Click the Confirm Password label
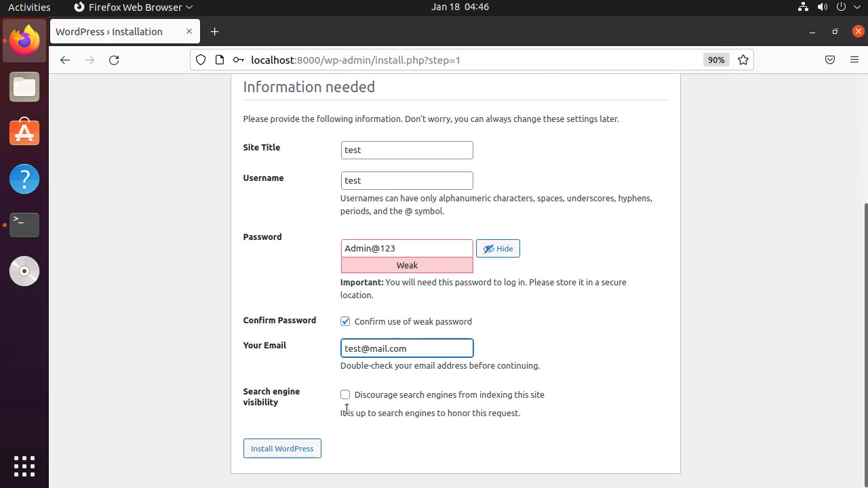 click(x=279, y=320)
